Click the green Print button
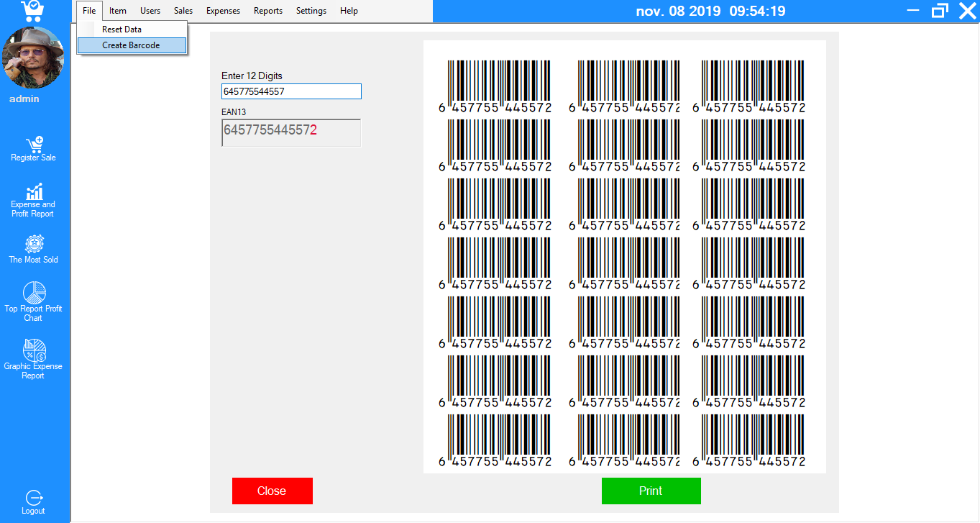 click(651, 491)
